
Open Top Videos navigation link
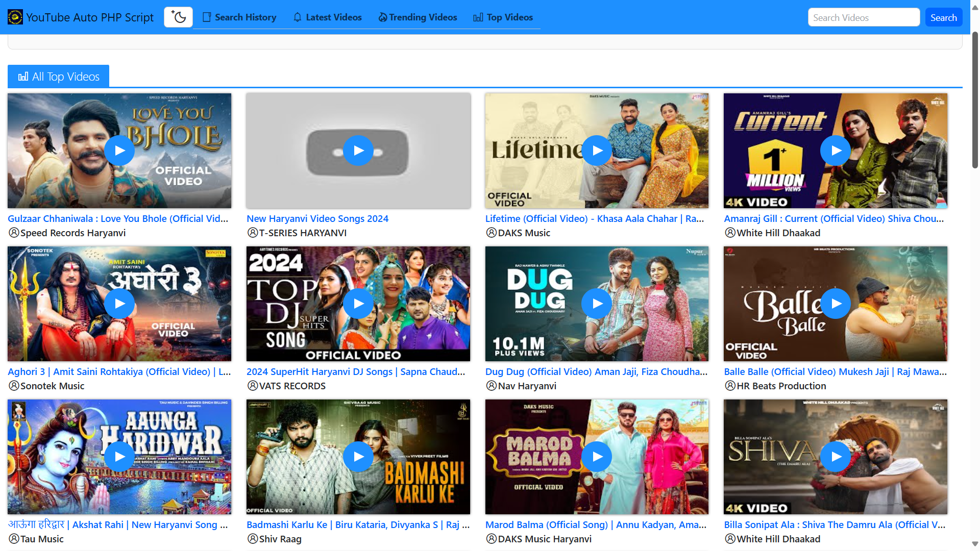click(x=503, y=17)
